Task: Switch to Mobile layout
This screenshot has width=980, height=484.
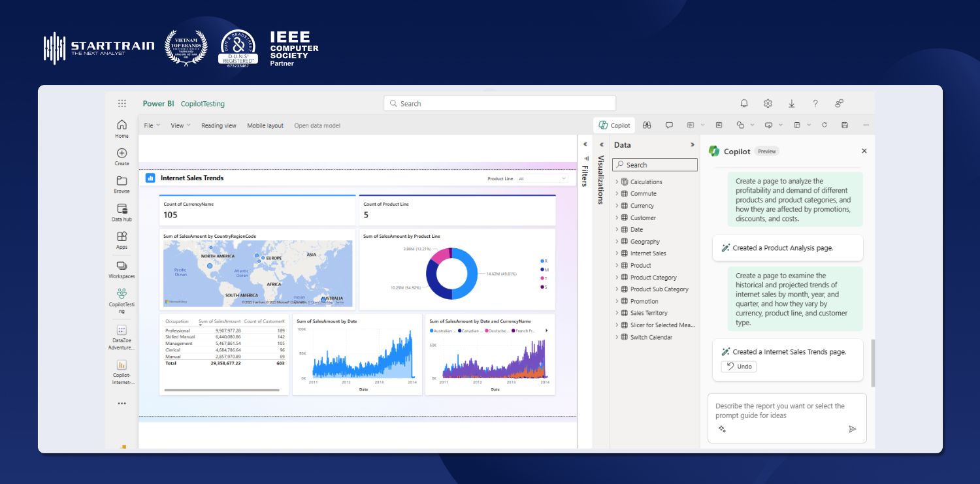Action: [x=265, y=125]
